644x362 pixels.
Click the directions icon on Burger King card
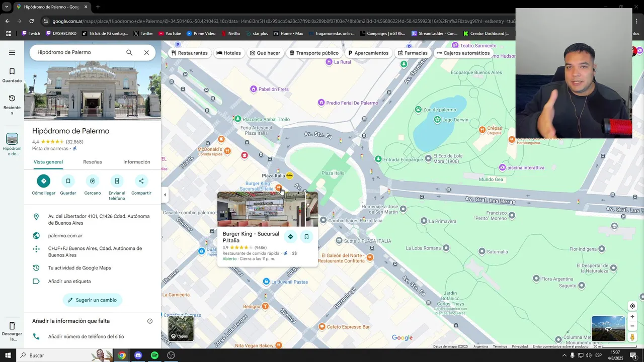(290, 237)
